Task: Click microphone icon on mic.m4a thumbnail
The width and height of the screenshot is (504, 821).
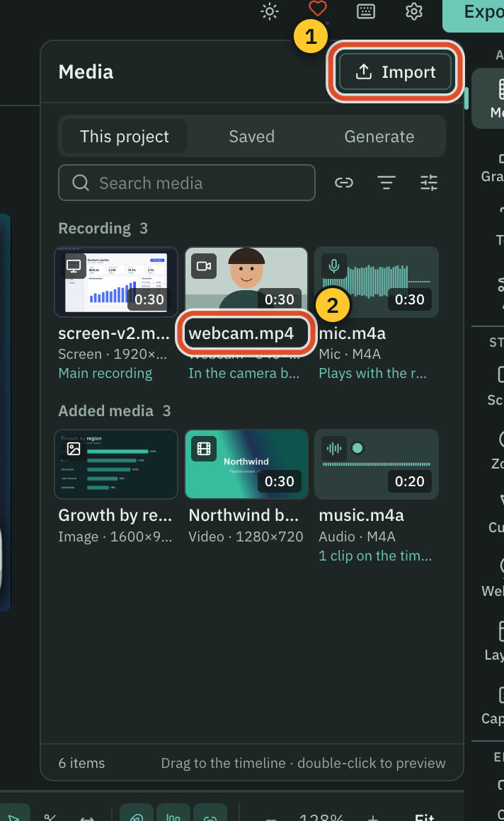Action: [x=333, y=266]
